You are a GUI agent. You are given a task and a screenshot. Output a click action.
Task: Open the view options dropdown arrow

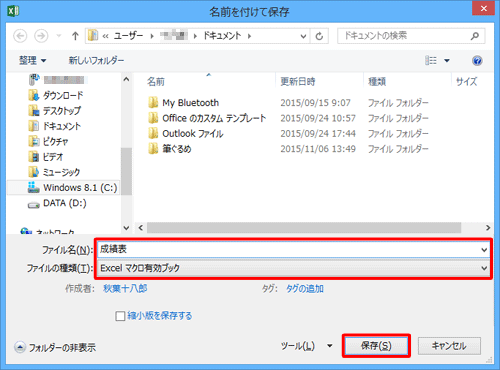[x=447, y=61]
